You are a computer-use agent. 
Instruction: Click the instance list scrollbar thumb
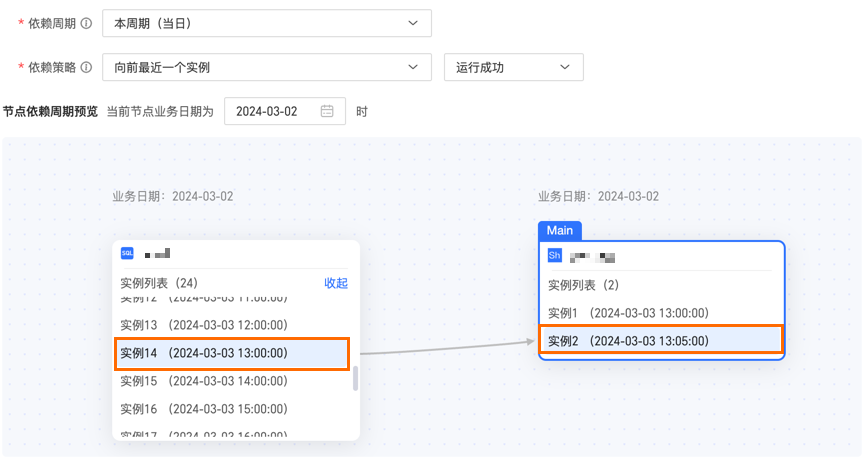point(356,378)
